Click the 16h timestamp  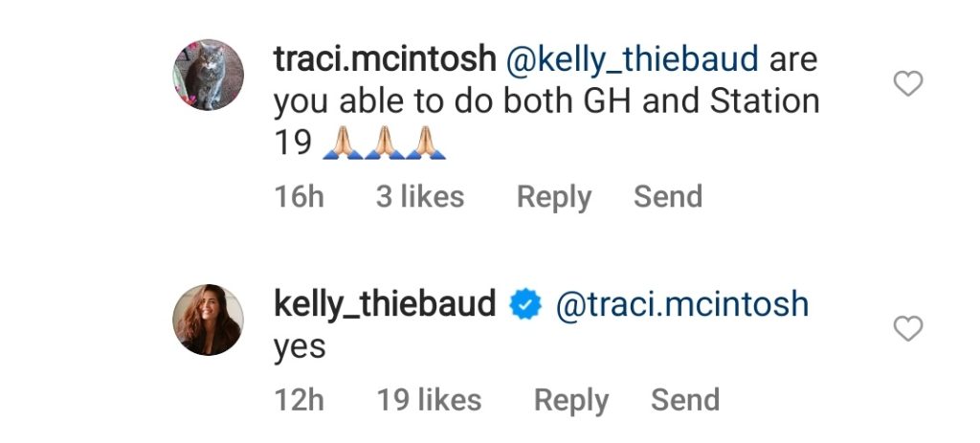(x=300, y=197)
